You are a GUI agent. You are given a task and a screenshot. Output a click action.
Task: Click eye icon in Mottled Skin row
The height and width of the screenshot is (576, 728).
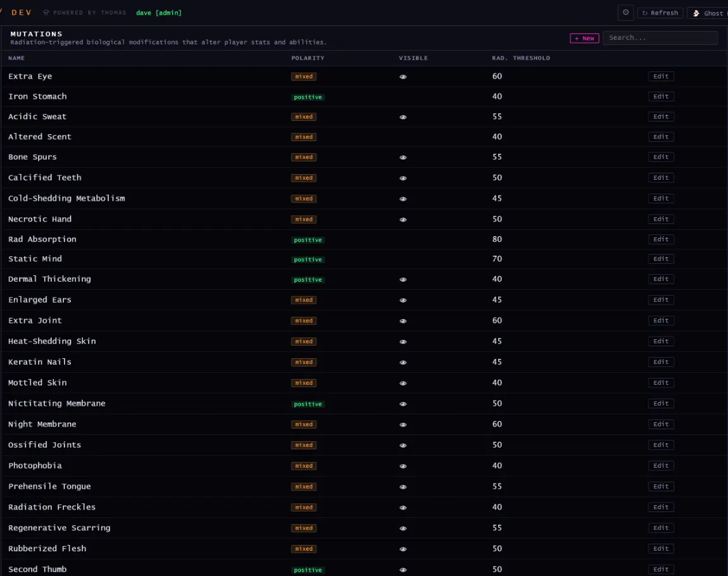(x=403, y=383)
